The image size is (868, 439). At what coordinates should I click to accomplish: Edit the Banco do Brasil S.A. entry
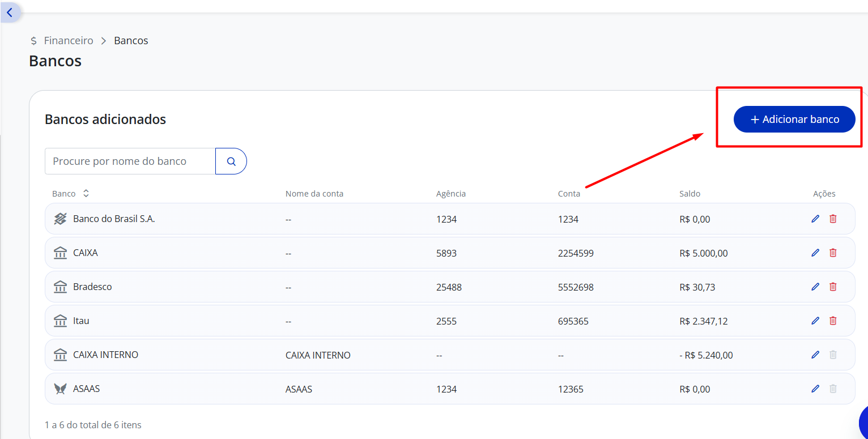point(815,219)
